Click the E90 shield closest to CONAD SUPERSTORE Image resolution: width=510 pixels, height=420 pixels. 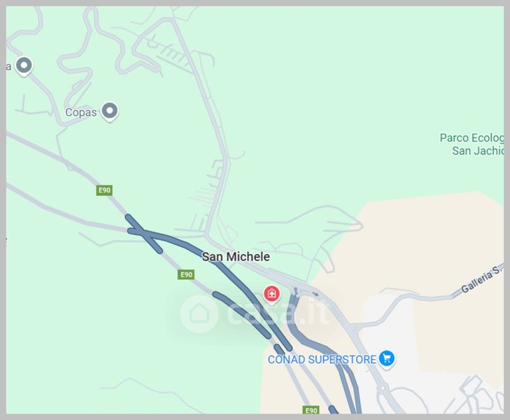pos(311,410)
